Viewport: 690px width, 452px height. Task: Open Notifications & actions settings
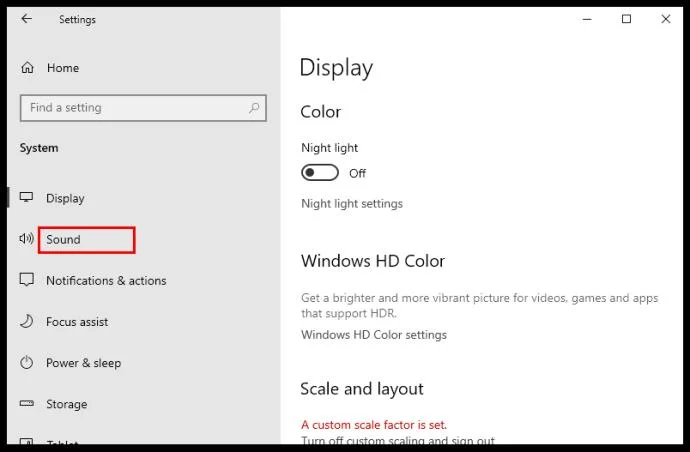[106, 281]
